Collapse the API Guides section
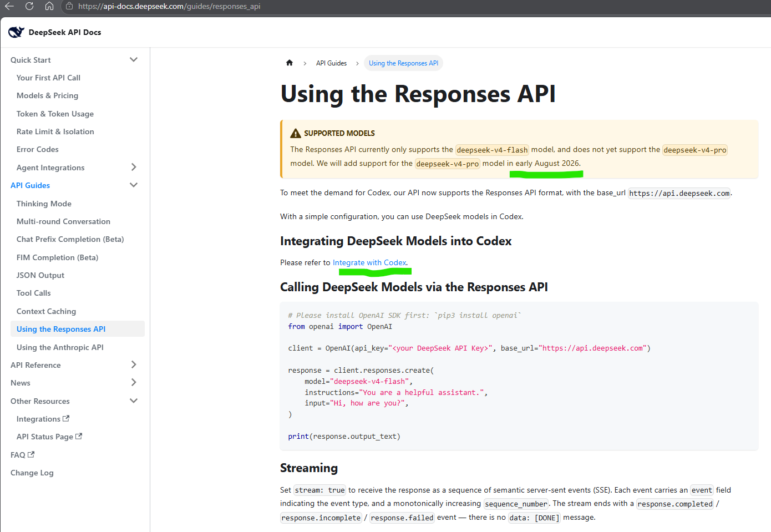 [x=134, y=185]
